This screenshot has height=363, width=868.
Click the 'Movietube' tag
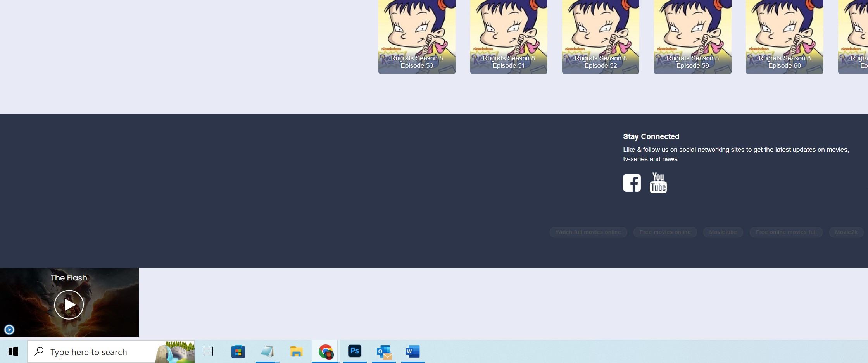click(x=723, y=232)
